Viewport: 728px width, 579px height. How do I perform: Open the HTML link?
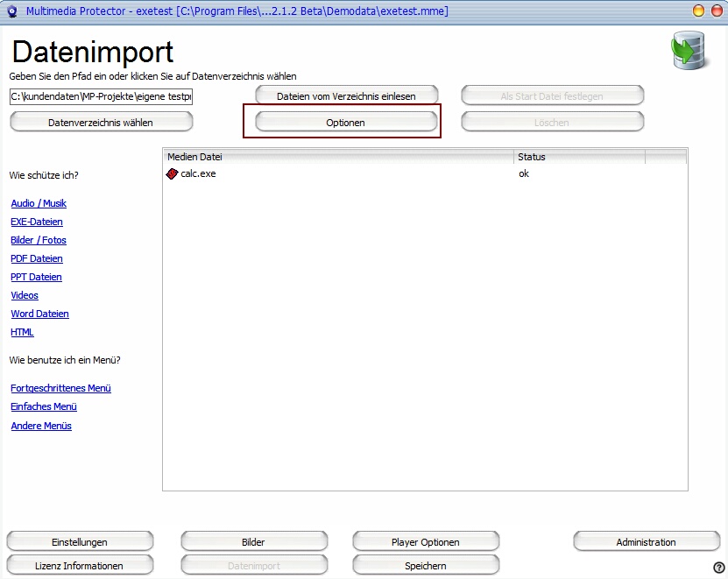coord(22,333)
